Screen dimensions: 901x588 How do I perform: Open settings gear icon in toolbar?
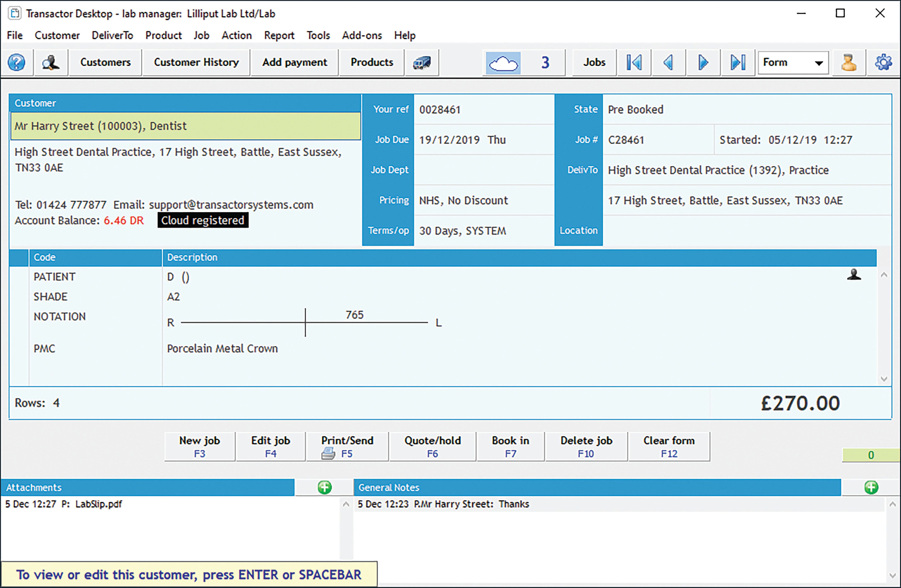pyautogui.click(x=883, y=62)
